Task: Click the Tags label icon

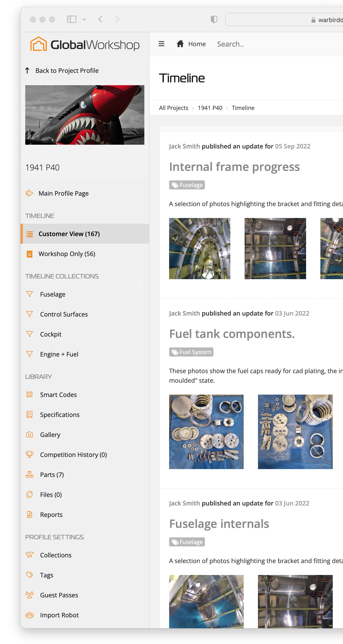Action: click(30, 575)
